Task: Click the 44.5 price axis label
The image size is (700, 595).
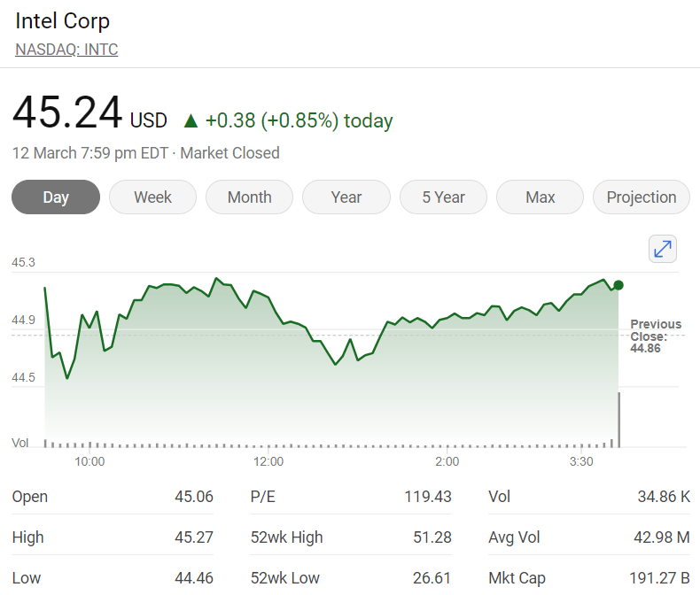Action: click(x=23, y=377)
